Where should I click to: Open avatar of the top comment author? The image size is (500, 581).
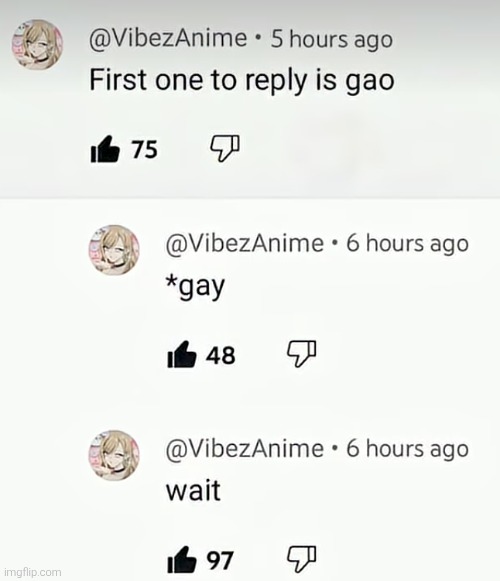tap(37, 44)
